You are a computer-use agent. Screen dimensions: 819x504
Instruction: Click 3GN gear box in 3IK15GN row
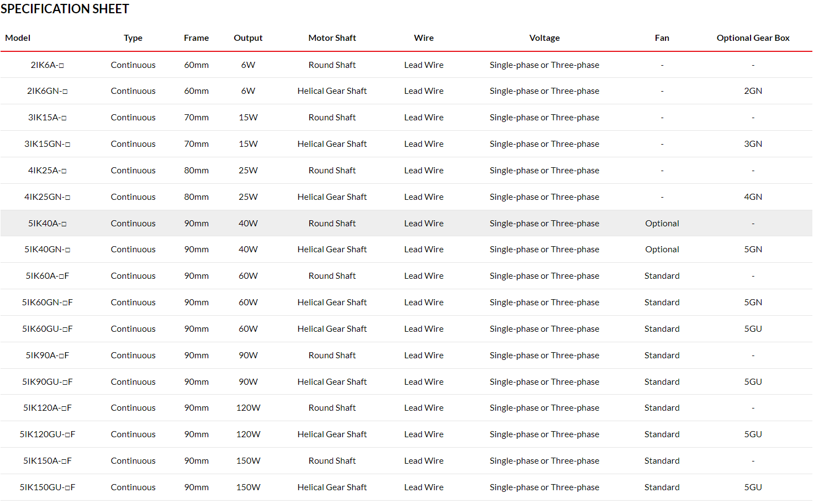point(753,144)
